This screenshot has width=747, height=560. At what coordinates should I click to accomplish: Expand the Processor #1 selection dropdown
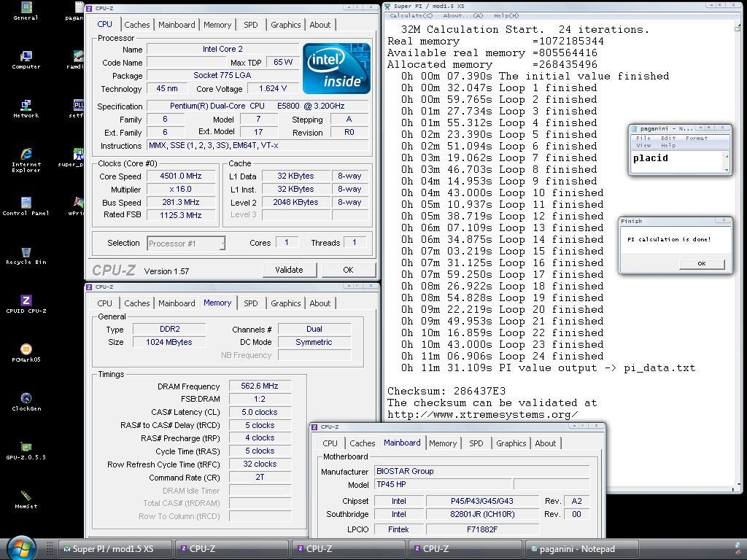[x=186, y=244]
